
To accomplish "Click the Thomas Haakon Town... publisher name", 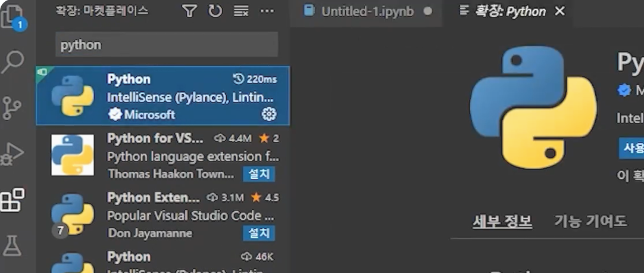I will (x=171, y=174).
